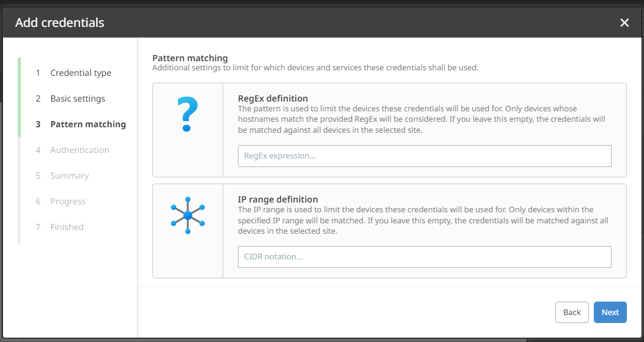Focus the RegEx expression input field
Viewport: 644px width, 342px height.
click(x=424, y=156)
